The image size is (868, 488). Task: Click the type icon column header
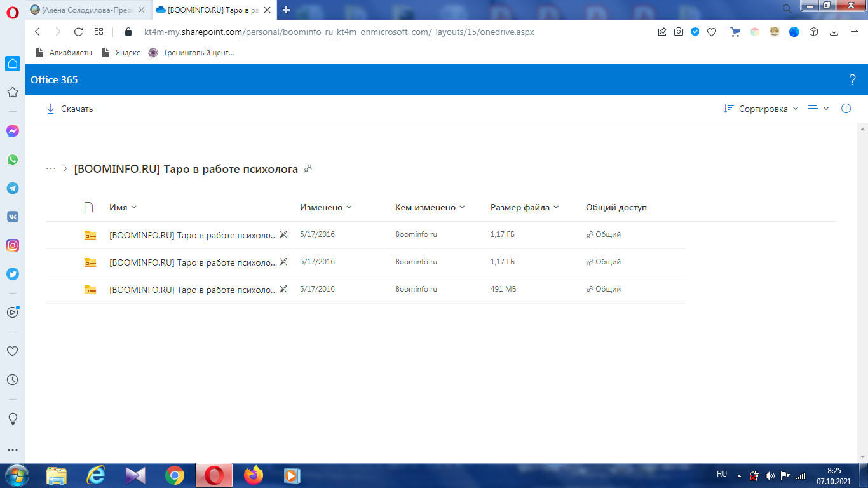tap(89, 207)
